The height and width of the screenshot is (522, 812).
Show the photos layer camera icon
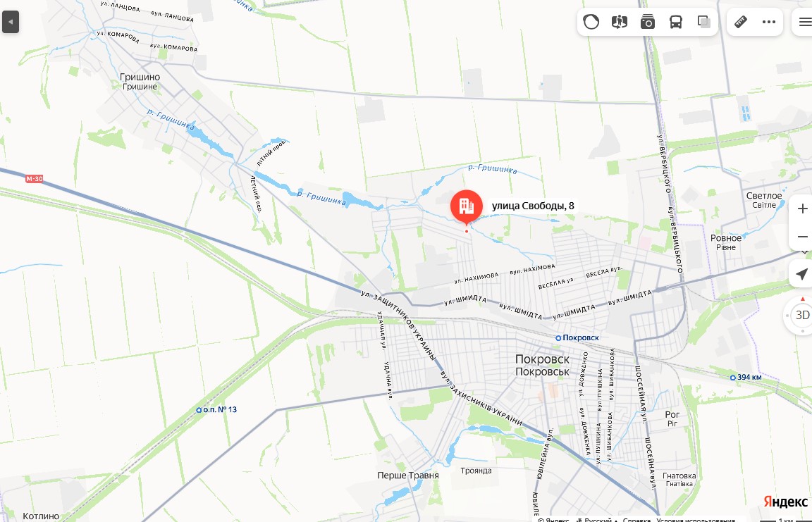coord(647,22)
